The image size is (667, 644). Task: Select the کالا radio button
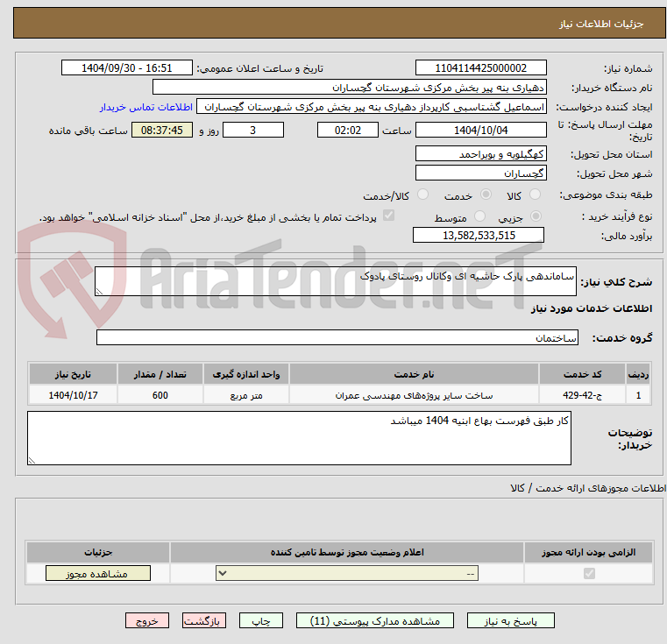click(535, 195)
